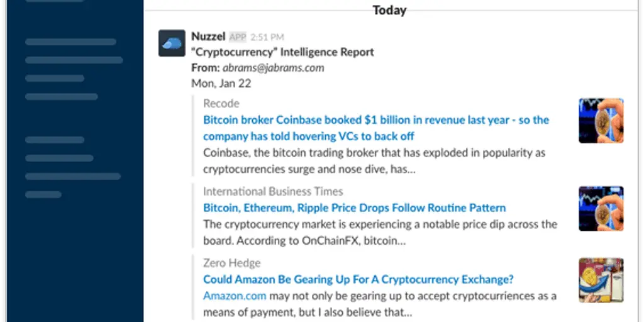The height and width of the screenshot is (322, 644).
Task: Click the Recode article coin thumbnail
Action: tap(601, 120)
